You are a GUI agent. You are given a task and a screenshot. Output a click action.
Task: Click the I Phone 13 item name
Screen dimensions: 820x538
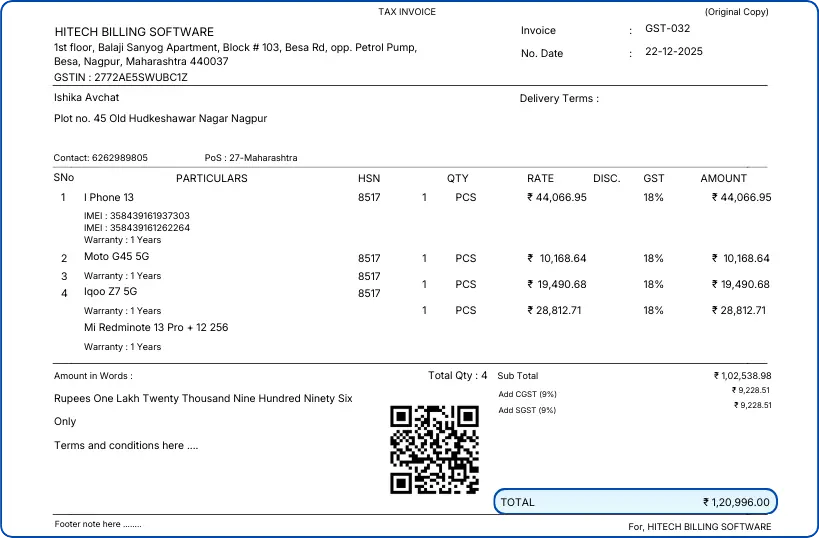click(x=109, y=198)
